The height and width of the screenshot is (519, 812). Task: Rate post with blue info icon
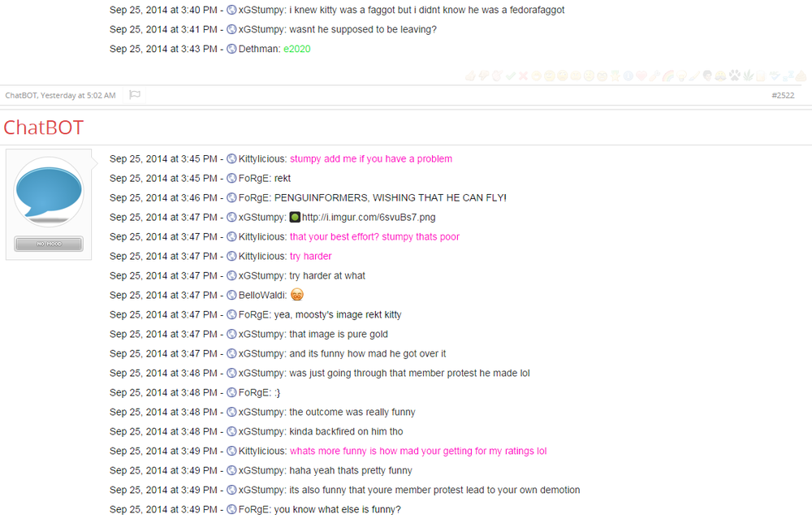click(x=628, y=76)
